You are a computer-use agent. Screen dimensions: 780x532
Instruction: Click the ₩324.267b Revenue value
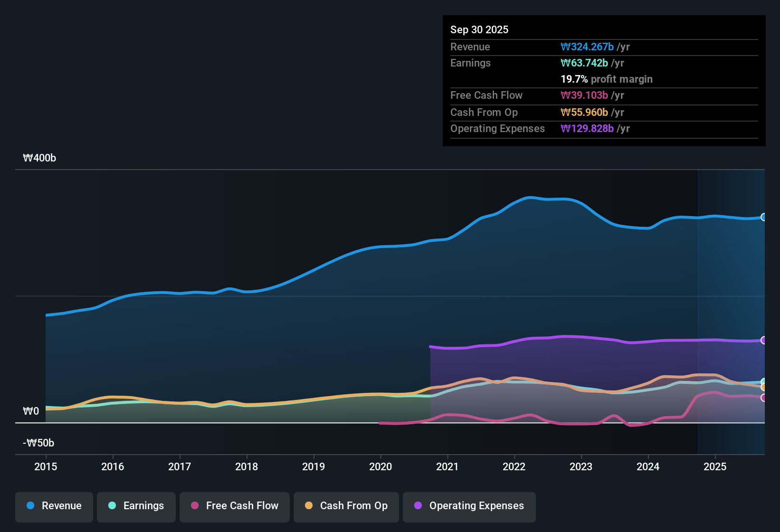pyautogui.click(x=587, y=47)
